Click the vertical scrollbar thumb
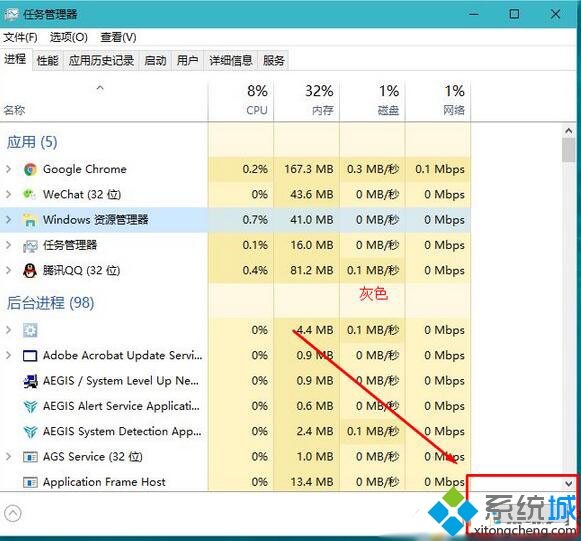 click(x=569, y=150)
